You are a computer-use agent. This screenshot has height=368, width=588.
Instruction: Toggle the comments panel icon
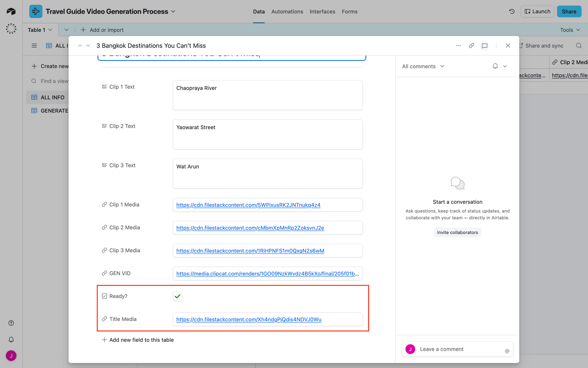click(x=485, y=46)
